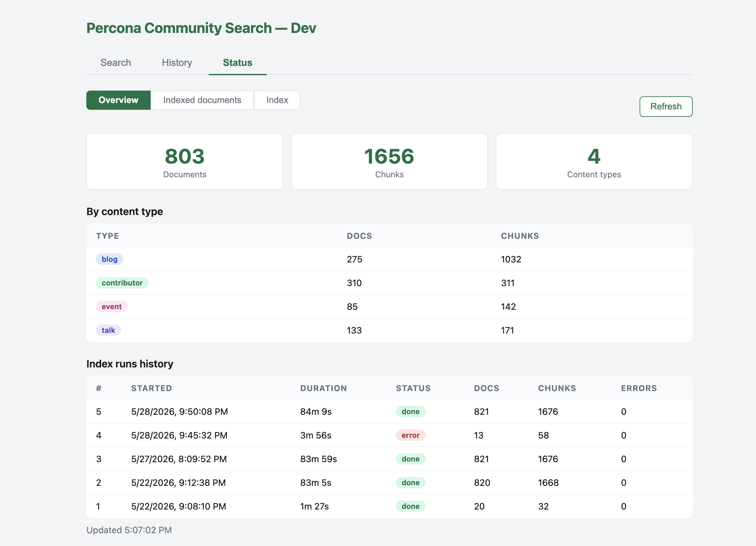
Task: Click the By content type heading
Action: pyautogui.click(x=125, y=212)
